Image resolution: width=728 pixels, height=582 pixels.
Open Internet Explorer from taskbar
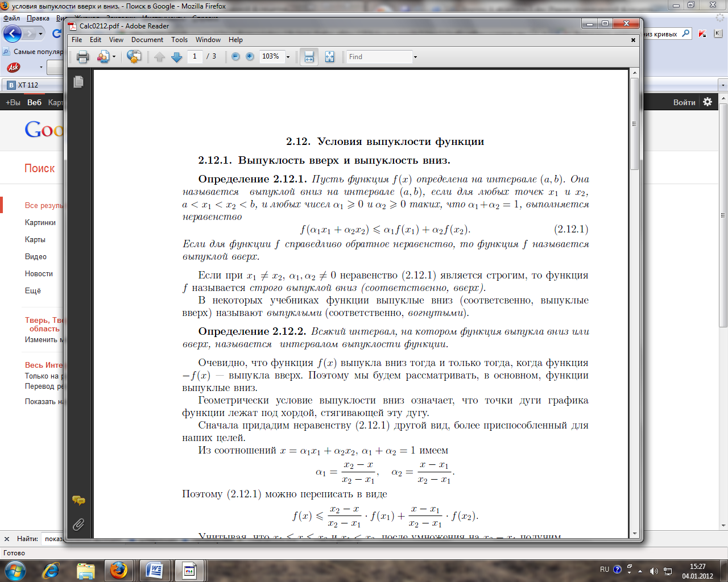(x=51, y=570)
